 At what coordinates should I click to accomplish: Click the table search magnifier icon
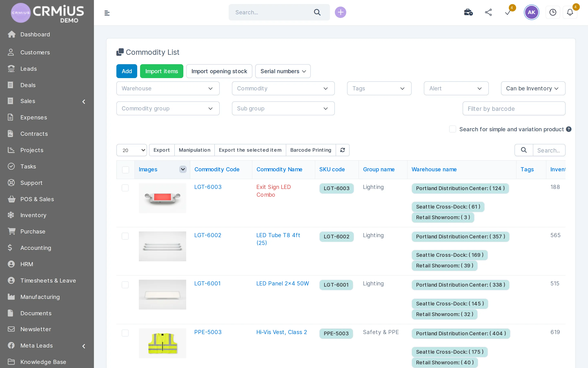[524, 150]
